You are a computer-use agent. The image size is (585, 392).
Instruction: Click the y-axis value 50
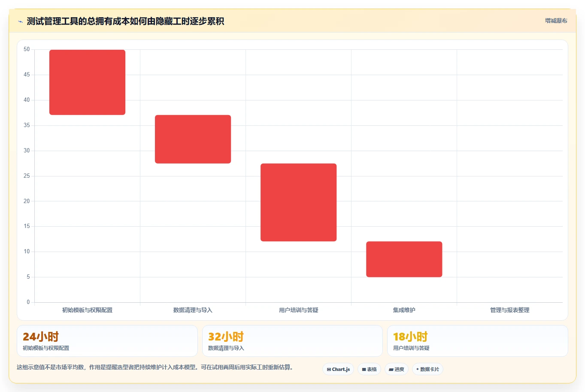(x=27, y=49)
